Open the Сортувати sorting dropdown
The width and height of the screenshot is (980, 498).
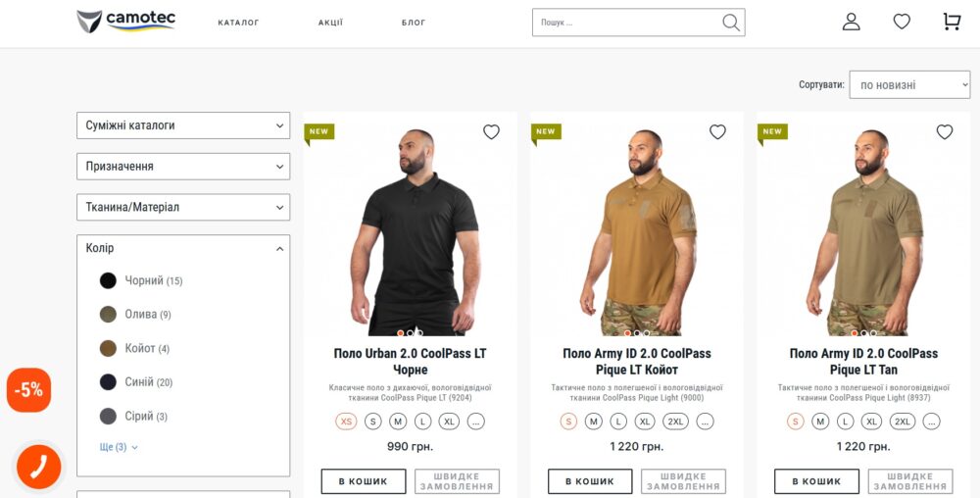(909, 85)
